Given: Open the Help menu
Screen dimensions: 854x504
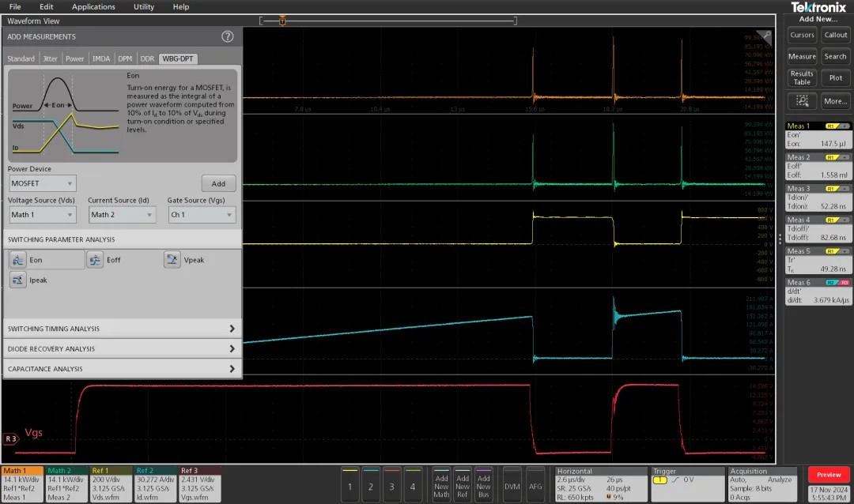Looking at the screenshot, I should coord(181,6).
